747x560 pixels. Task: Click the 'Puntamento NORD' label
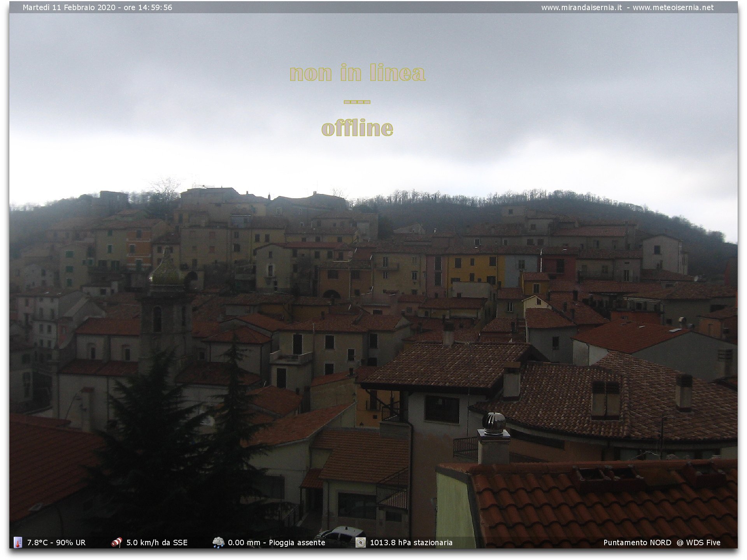pyautogui.click(x=637, y=542)
